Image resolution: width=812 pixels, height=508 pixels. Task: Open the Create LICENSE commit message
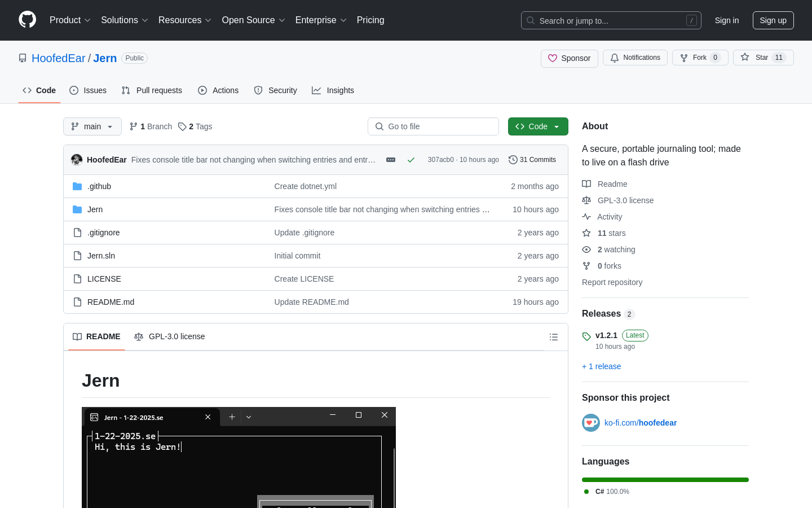(304, 279)
